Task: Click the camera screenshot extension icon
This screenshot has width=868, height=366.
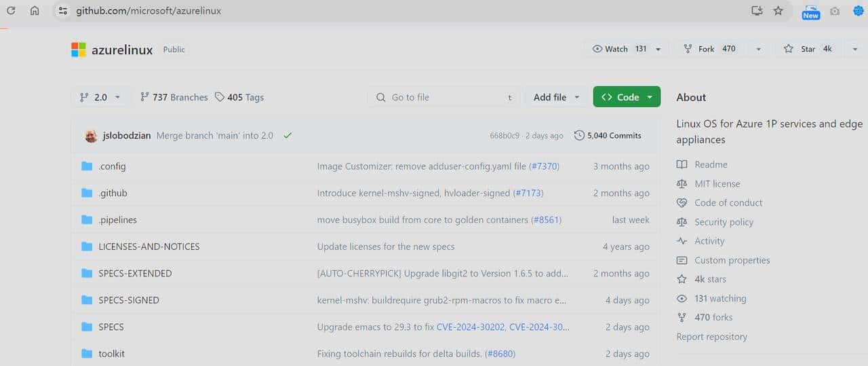Action: [x=835, y=12]
